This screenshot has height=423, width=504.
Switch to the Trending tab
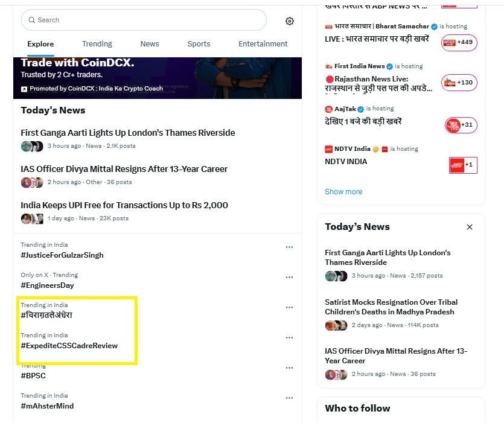pos(97,44)
